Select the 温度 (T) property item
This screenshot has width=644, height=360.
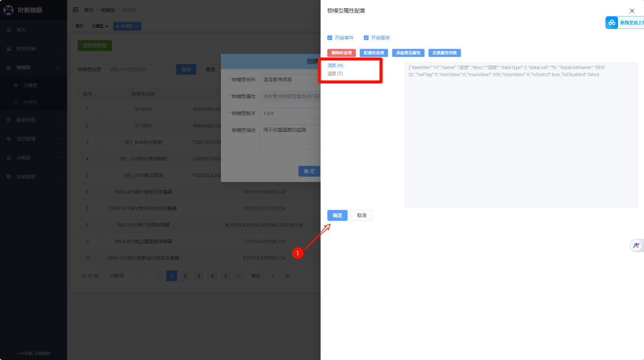click(x=335, y=74)
